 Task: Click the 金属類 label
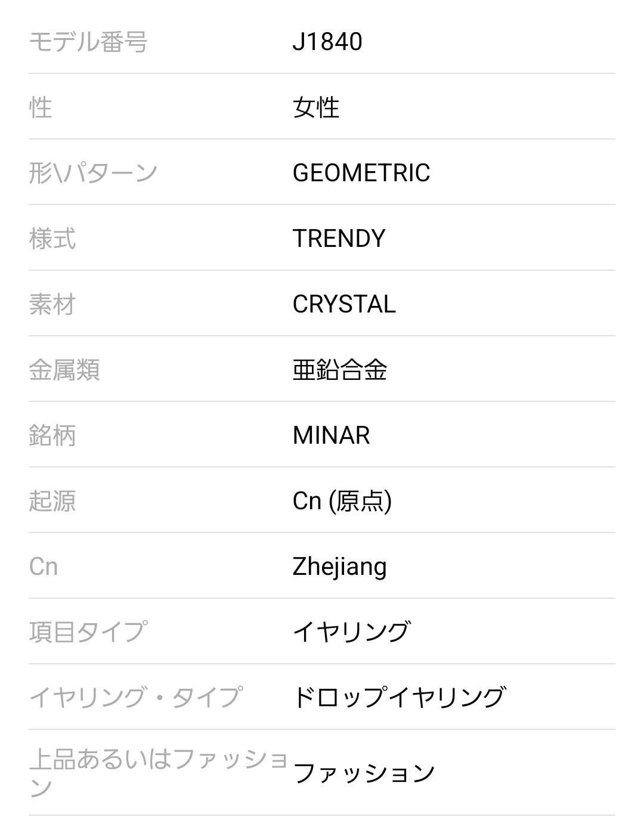[x=64, y=370]
